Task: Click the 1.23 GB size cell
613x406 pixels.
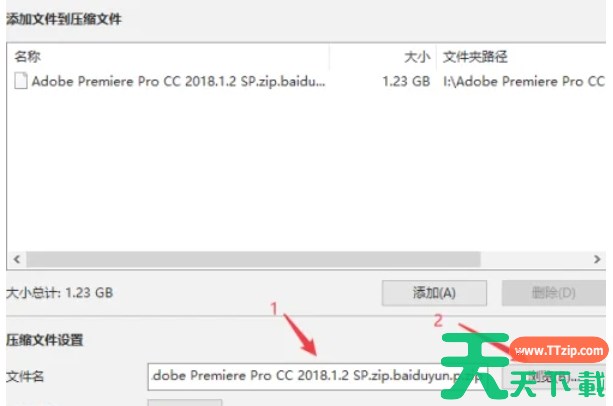Action: [406, 81]
